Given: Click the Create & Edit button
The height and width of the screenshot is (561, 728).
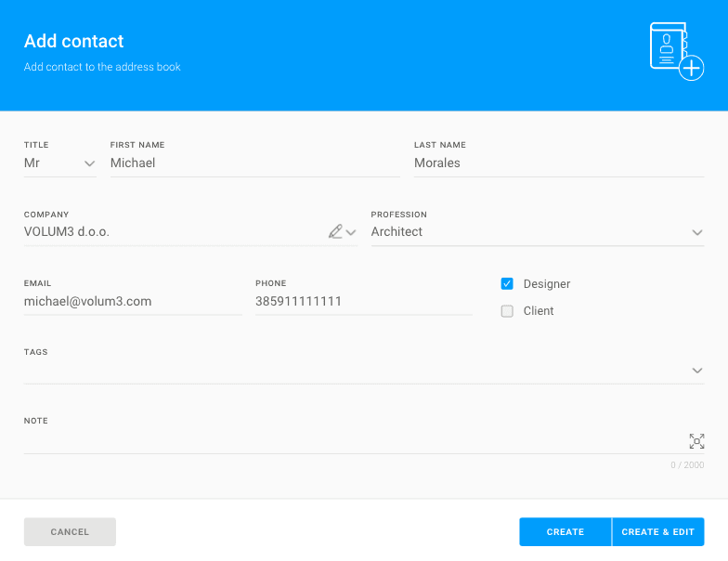Looking at the screenshot, I should click(x=657, y=532).
